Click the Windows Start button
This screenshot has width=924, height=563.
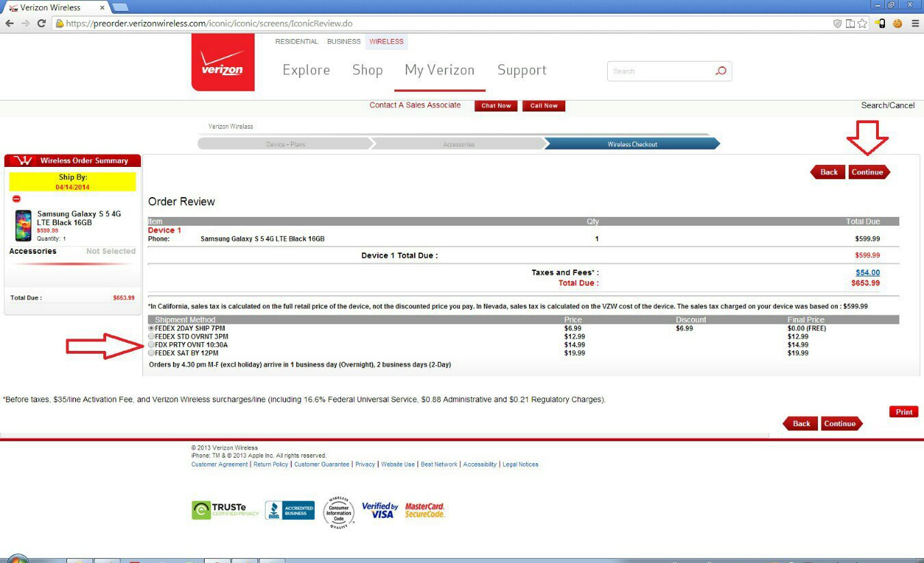pos(17,559)
